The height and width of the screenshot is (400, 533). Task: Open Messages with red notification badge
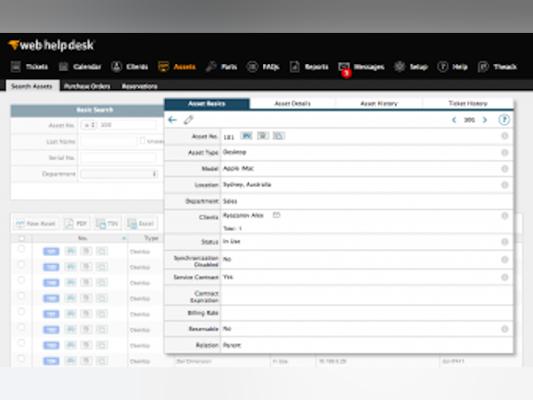click(x=361, y=67)
